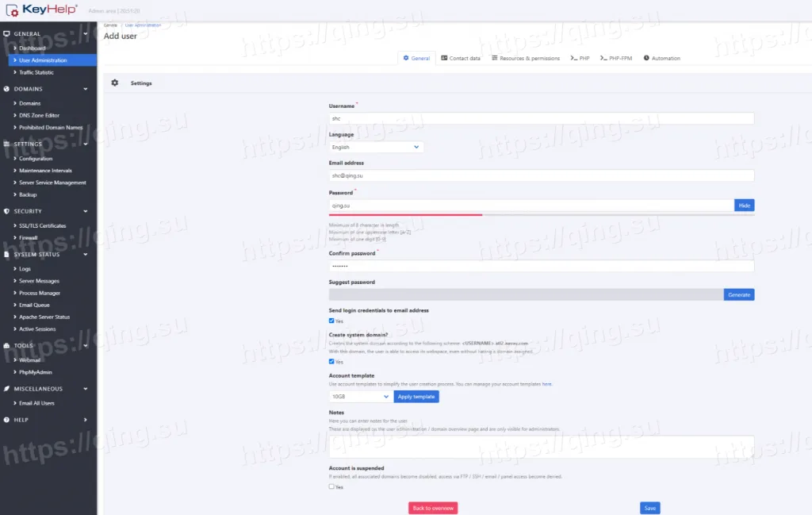Screen dimensions: 812x515
Task: Click the System Status document icon
Action: coord(6,255)
